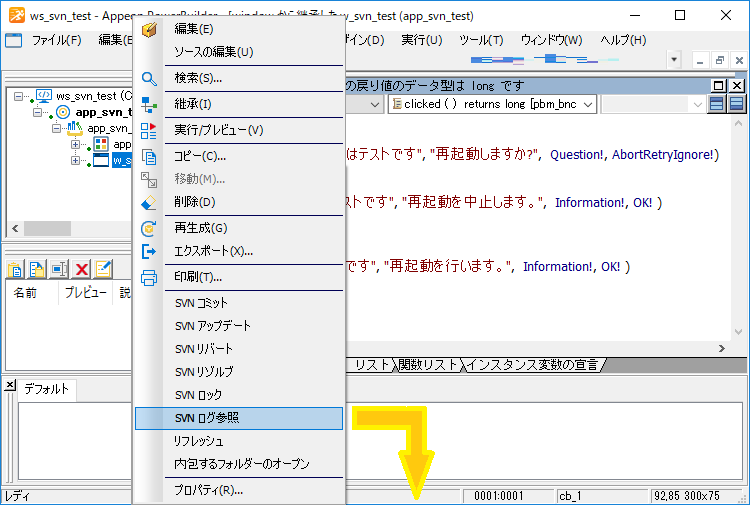Open the ヘルプ(H) menu
750x505 pixels.
[x=623, y=40]
